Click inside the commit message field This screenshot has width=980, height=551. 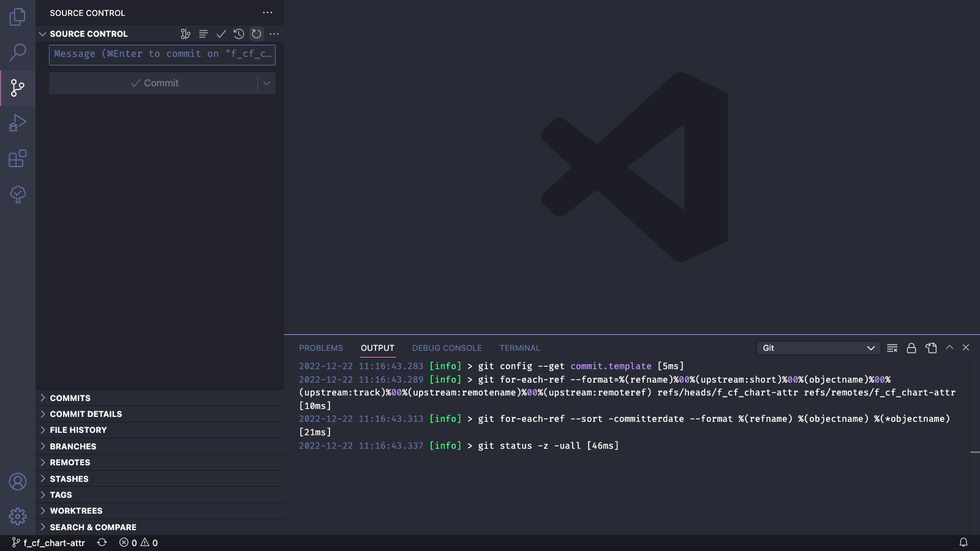pyautogui.click(x=162, y=54)
